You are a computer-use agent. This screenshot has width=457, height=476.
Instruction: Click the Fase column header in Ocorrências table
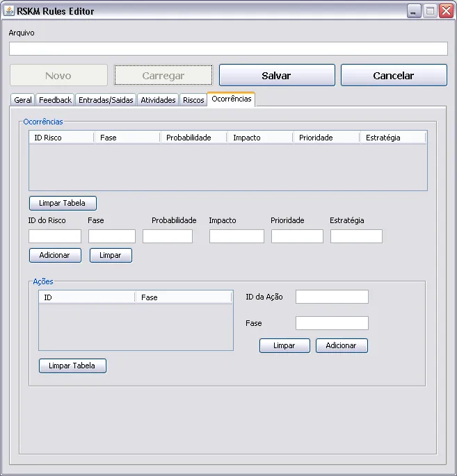point(127,138)
